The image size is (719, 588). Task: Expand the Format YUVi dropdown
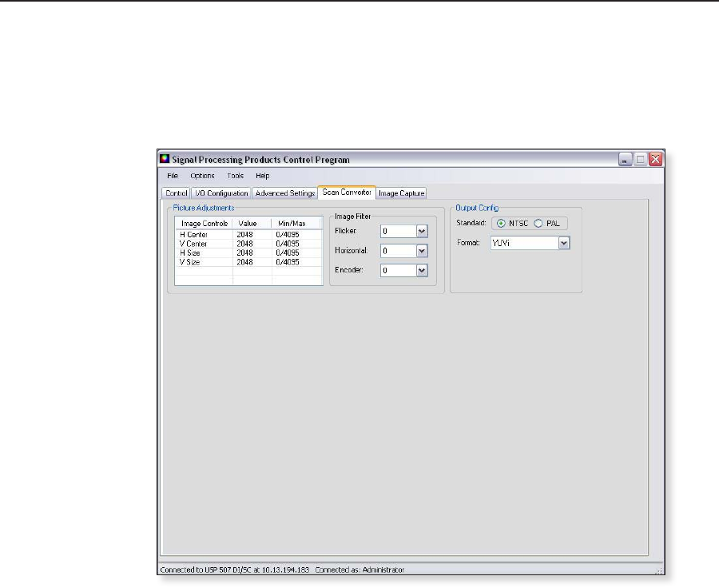(x=564, y=243)
